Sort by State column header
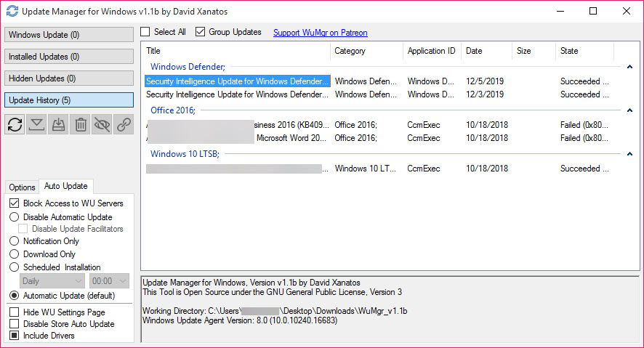Screen dimensions: 644x348 [x=585, y=51]
